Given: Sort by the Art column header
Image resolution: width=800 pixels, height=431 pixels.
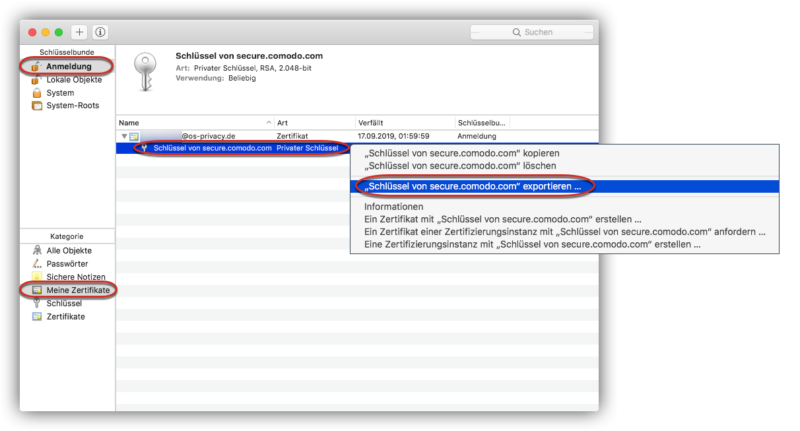Looking at the screenshot, I should click(282, 123).
